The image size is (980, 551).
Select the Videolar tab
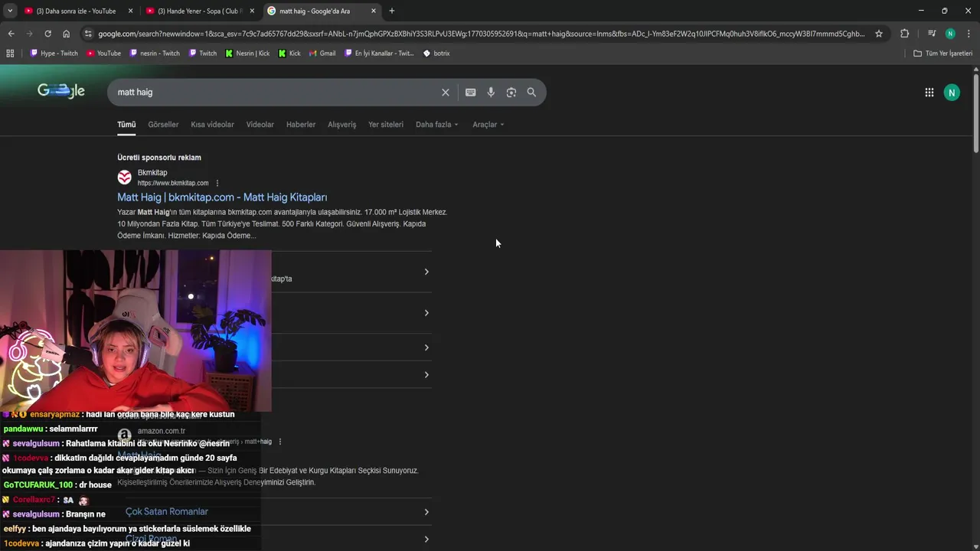260,125
